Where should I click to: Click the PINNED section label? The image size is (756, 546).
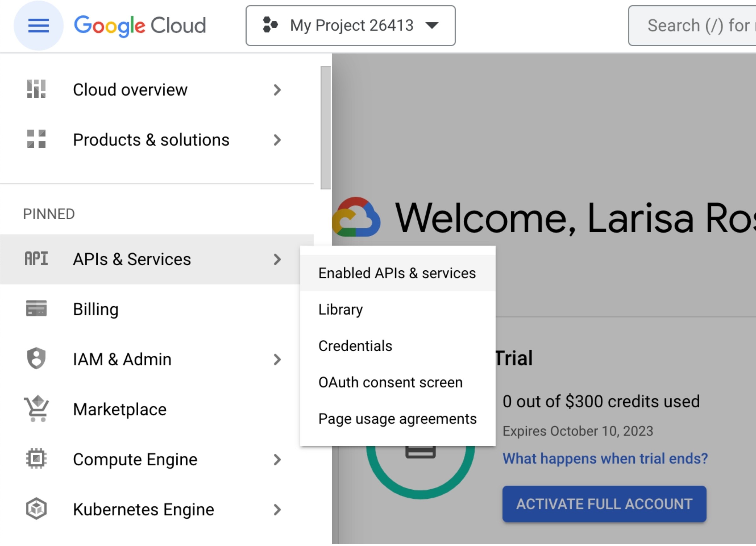pyautogui.click(x=49, y=214)
